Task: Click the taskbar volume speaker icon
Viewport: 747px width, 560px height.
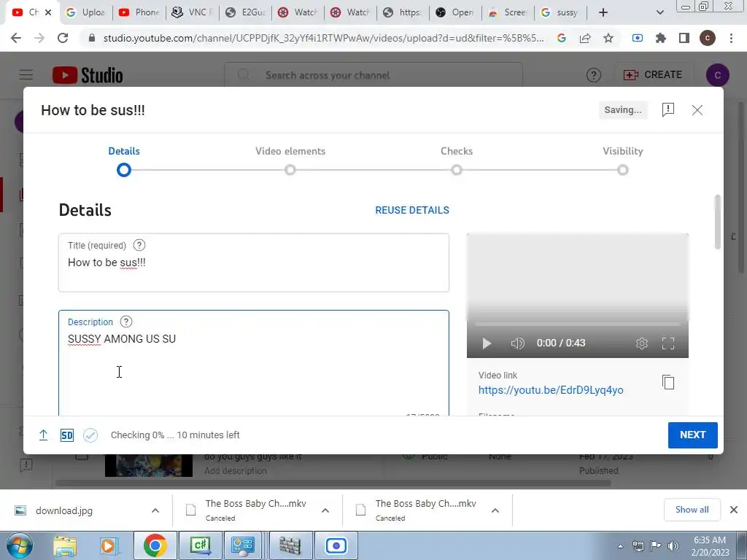Action: (x=673, y=546)
